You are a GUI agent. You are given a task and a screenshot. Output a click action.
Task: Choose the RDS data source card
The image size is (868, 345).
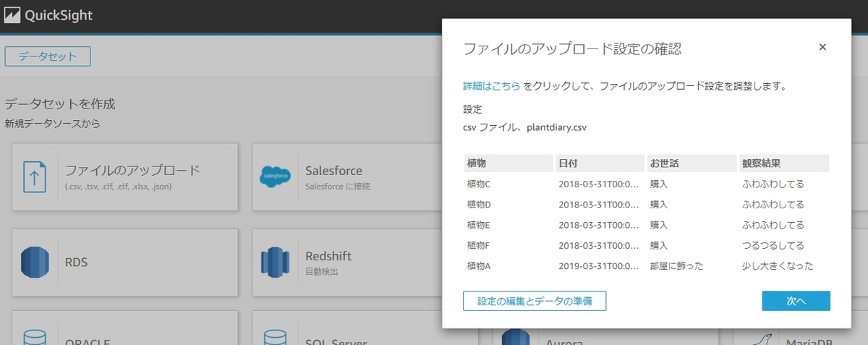click(x=124, y=262)
